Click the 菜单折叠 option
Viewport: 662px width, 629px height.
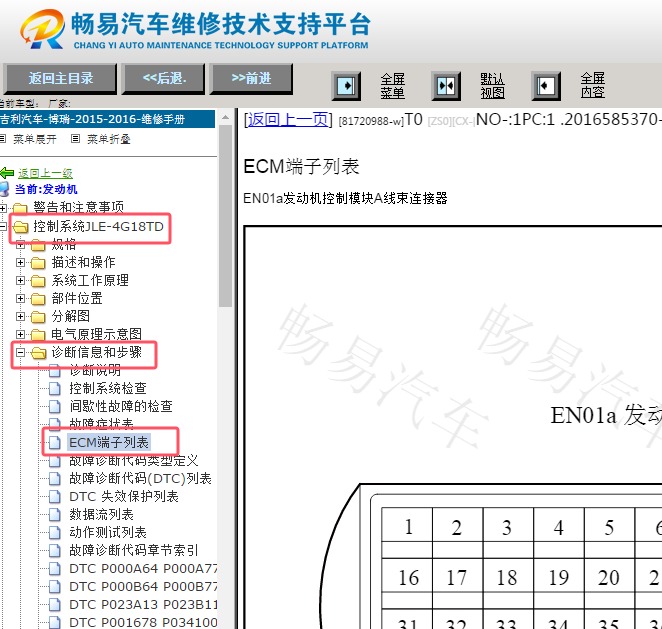tap(109, 139)
